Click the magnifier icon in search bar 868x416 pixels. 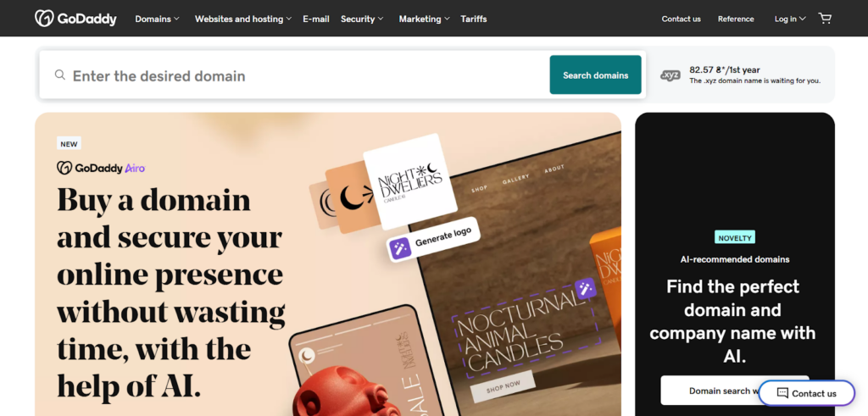[x=60, y=75]
